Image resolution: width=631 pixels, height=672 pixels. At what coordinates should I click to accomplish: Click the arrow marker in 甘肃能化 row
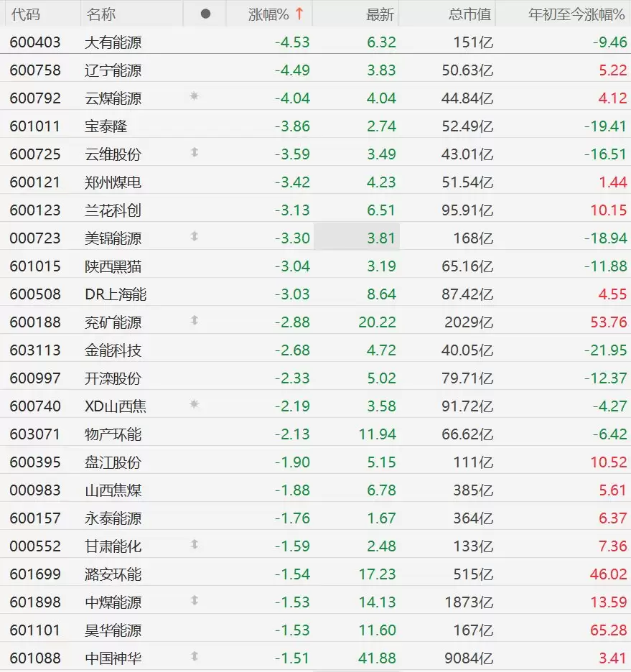pos(195,544)
